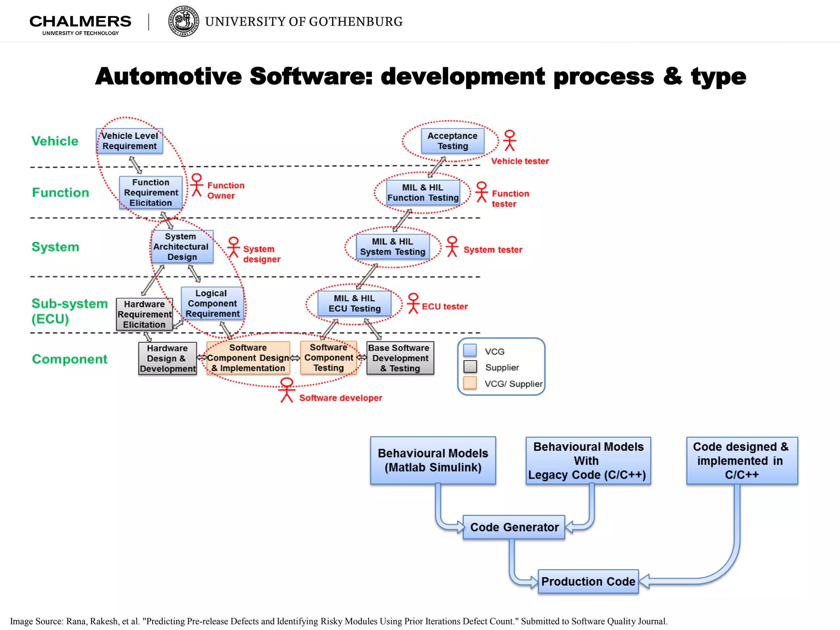
Task: Click the Software developer stick figure icon
Action: pos(287,390)
